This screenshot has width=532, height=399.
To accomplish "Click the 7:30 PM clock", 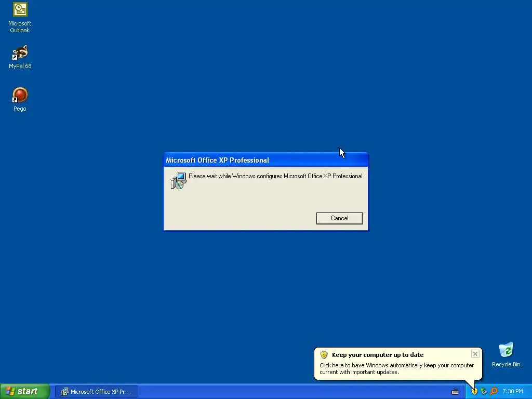I will coord(513,392).
